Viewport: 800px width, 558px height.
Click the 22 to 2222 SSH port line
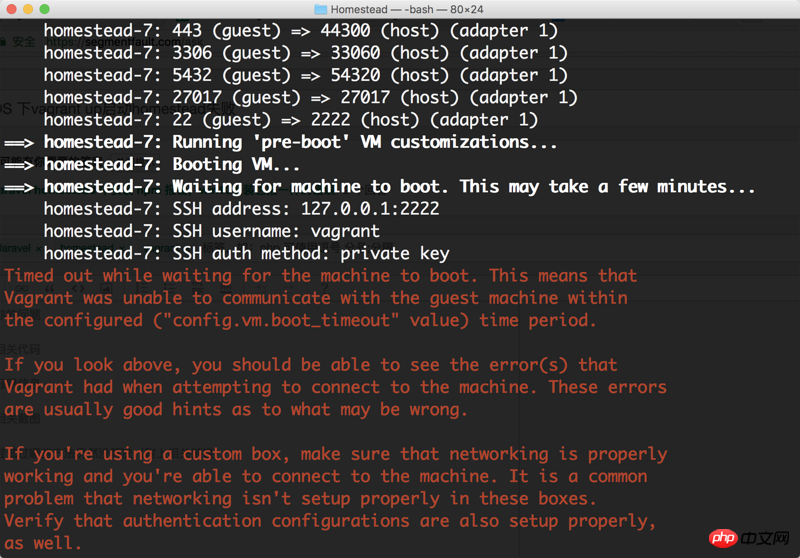290,119
